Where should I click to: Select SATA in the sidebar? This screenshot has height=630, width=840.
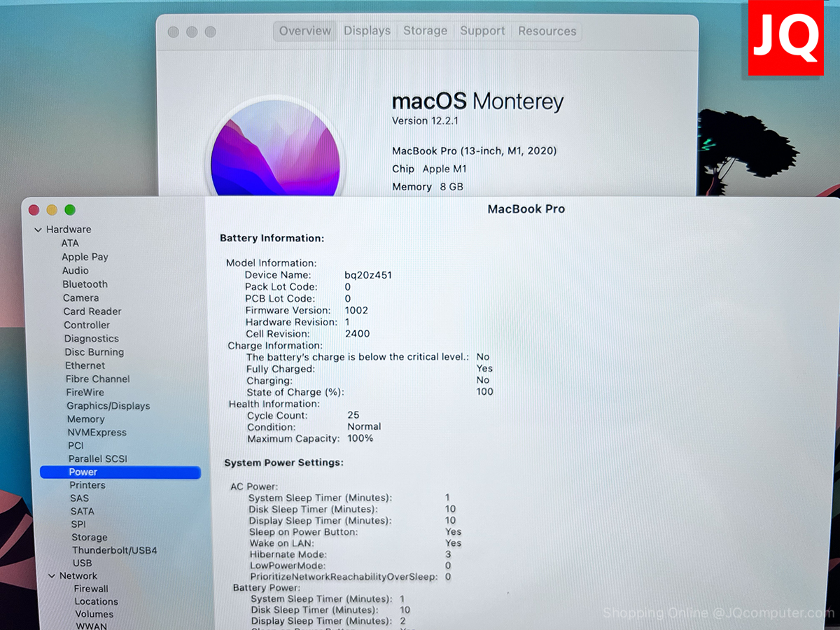(x=82, y=512)
